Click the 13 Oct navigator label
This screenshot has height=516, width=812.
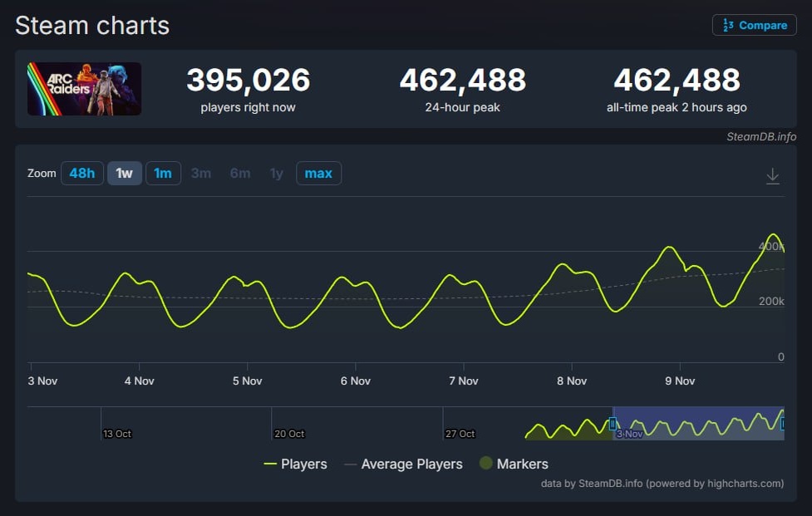(x=117, y=434)
